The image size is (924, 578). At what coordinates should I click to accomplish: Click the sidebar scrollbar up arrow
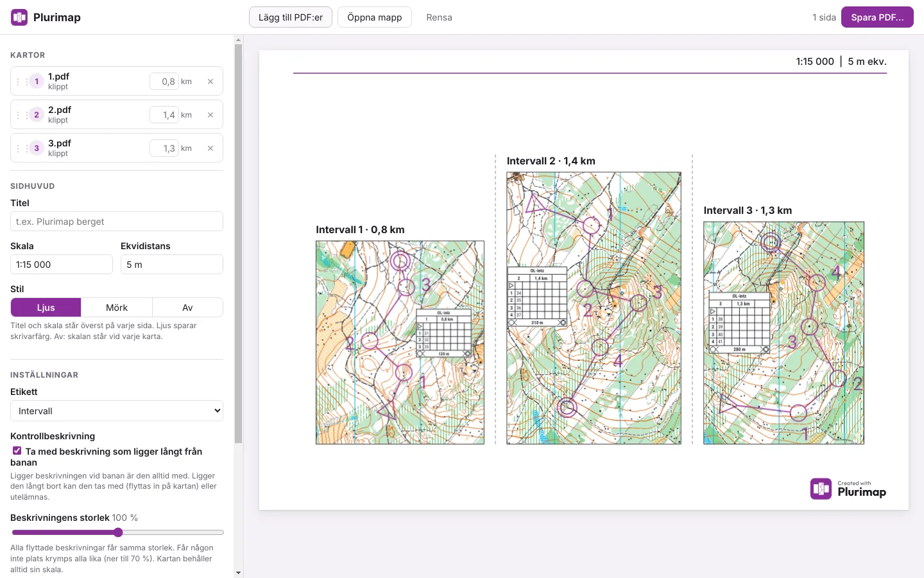click(238, 40)
